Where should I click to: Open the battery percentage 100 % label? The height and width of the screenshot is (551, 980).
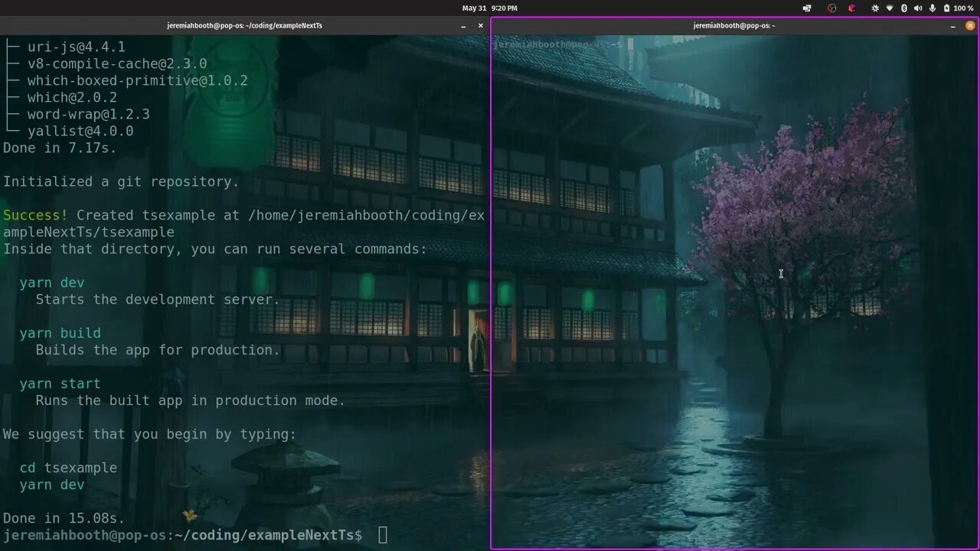964,8
